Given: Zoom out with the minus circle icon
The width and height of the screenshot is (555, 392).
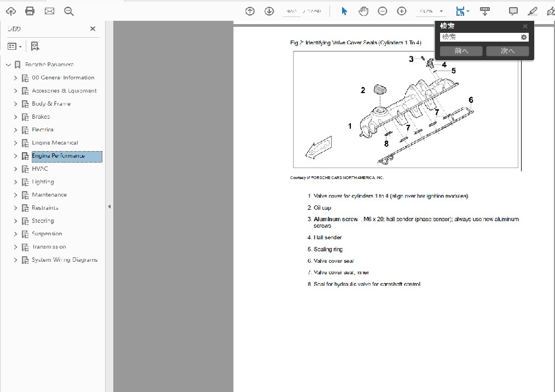Looking at the screenshot, I should pos(383,11).
